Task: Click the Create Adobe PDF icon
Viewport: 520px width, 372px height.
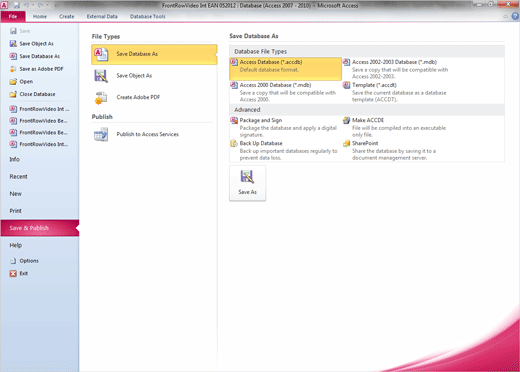Action: (101, 98)
